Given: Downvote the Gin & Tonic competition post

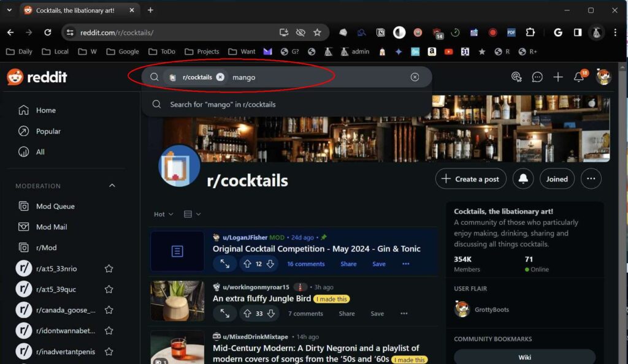Looking at the screenshot, I should click(270, 264).
